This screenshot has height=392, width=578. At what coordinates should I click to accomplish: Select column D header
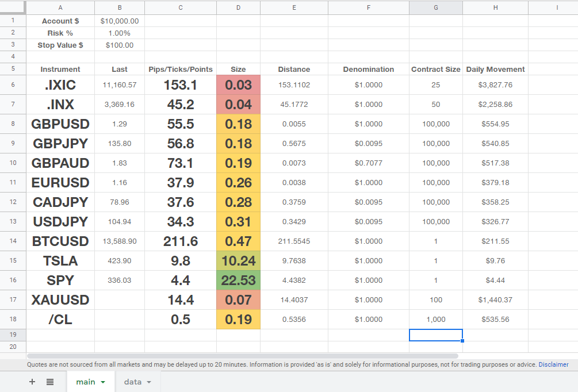pos(238,7)
